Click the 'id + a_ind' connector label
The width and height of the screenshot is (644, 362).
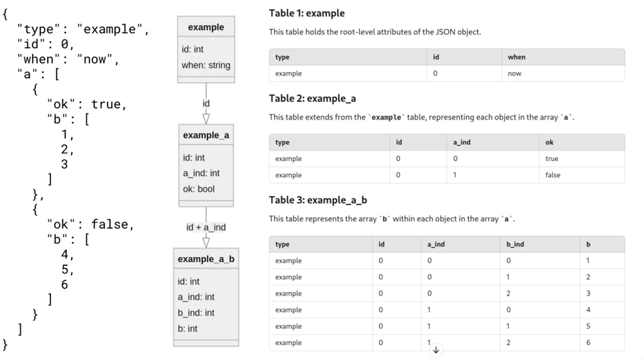tap(206, 227)
